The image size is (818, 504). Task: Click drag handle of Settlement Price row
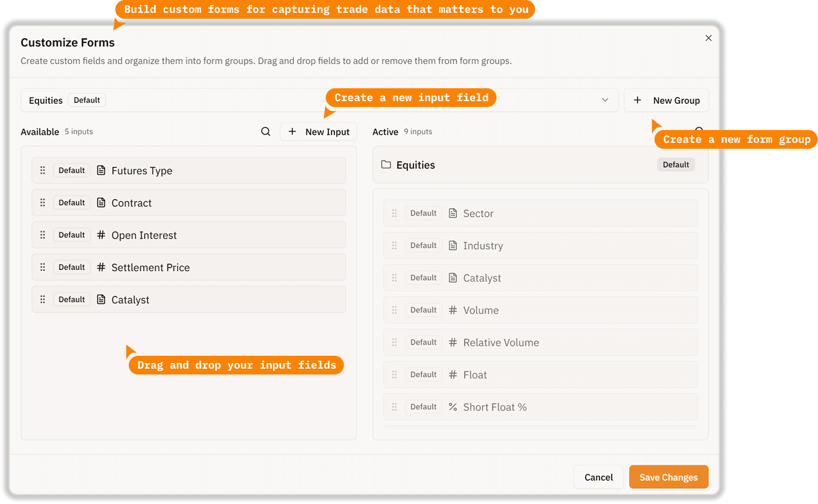43,267
